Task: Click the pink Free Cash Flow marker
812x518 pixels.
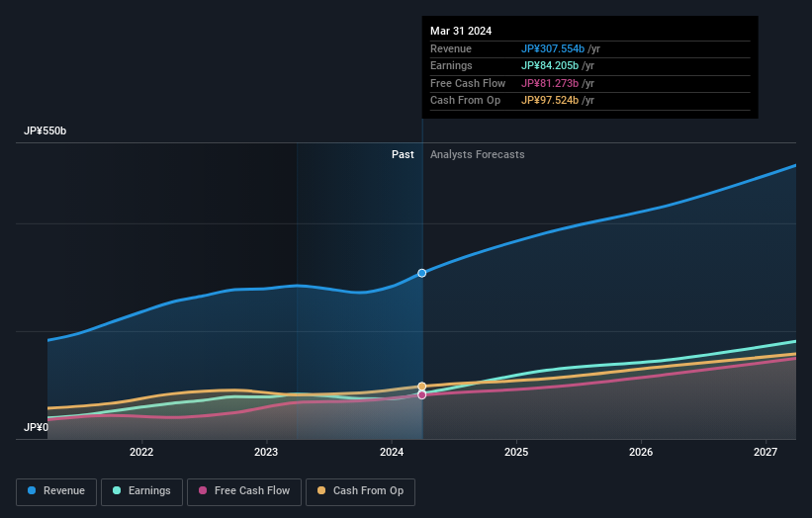Action: coord(422,394)
